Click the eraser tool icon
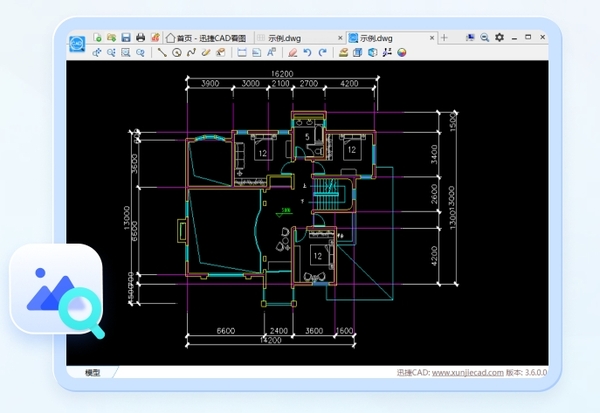Image resolution: width=600 pixels, height=413 pixels. [x=292, y=52]
